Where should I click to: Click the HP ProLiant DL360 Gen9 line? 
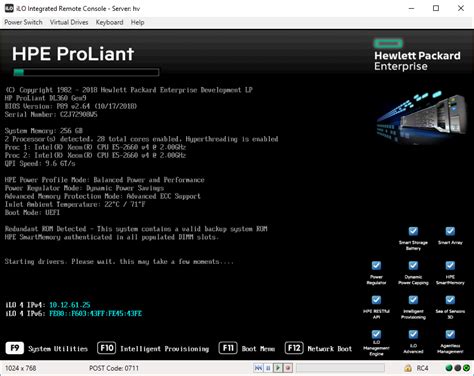46,98
